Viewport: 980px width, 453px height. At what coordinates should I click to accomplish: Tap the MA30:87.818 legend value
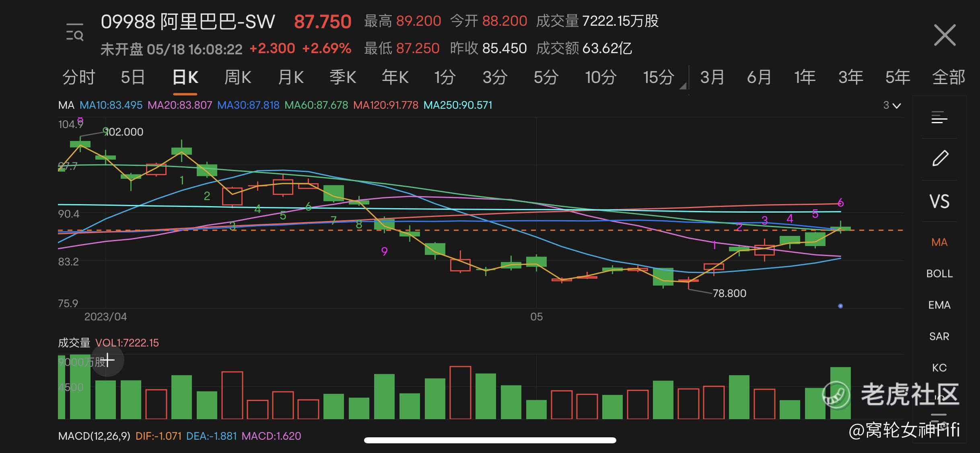pyautogui.click(x=248, y=105)
